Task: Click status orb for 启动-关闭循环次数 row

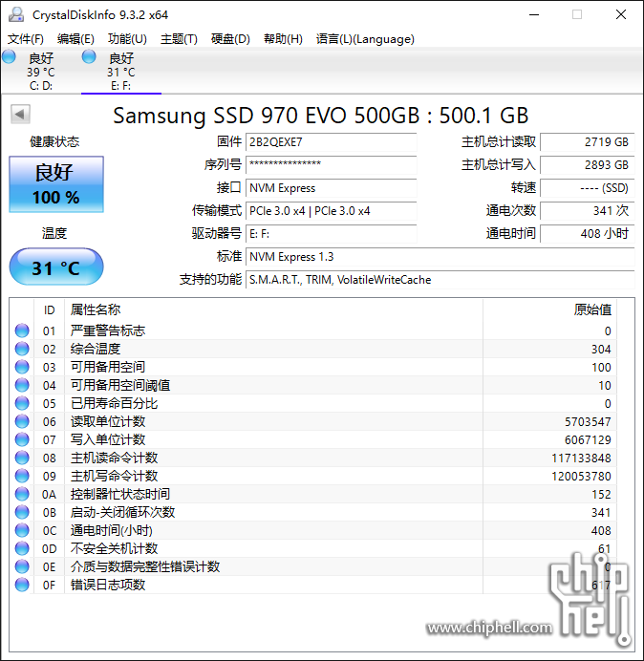Action: click(x=22, y=512)
